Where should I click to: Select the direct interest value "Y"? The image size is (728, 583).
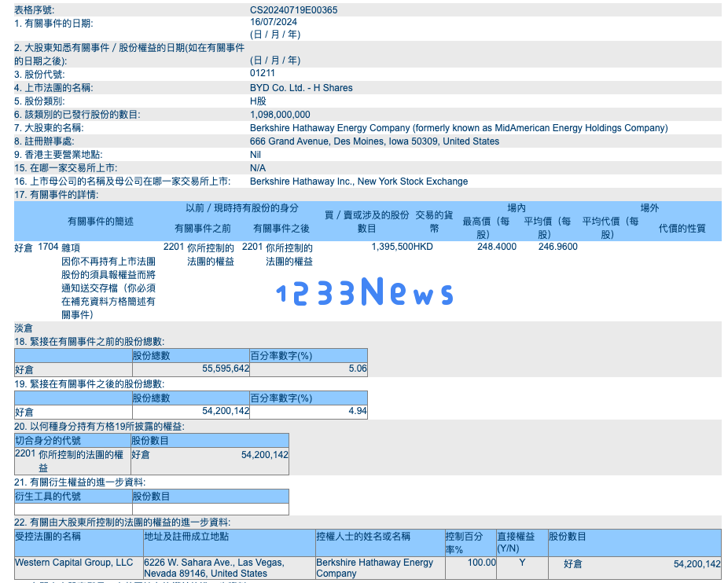[x=522, y=563]
